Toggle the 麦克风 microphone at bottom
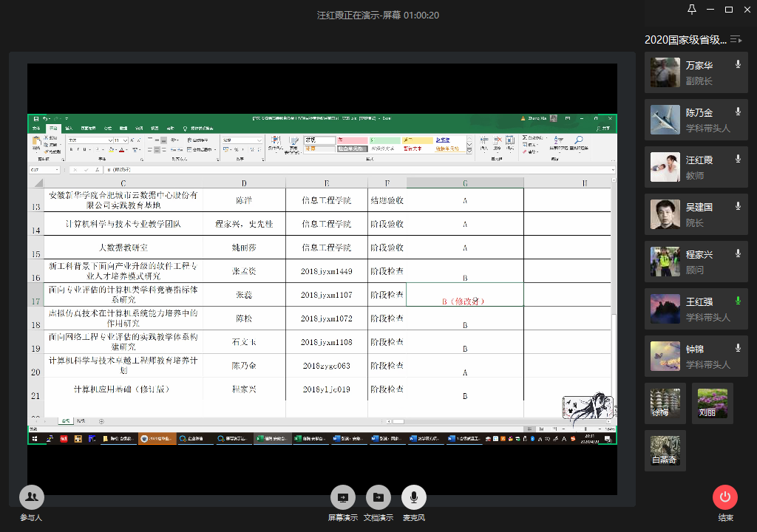This screenshot has height=532, width=757. click(x=413, y=497)
